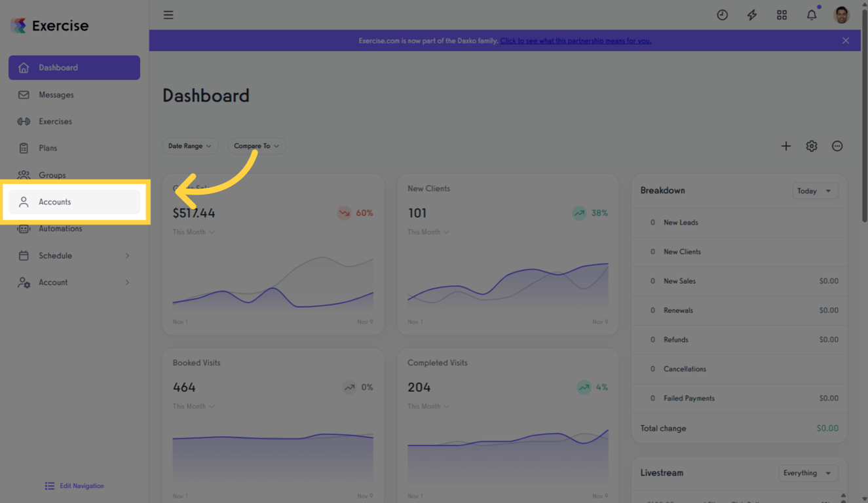This screenshot has width=868, height=503.
Task: Open the Daxko partnership announcement link
Action: [576, 40]
